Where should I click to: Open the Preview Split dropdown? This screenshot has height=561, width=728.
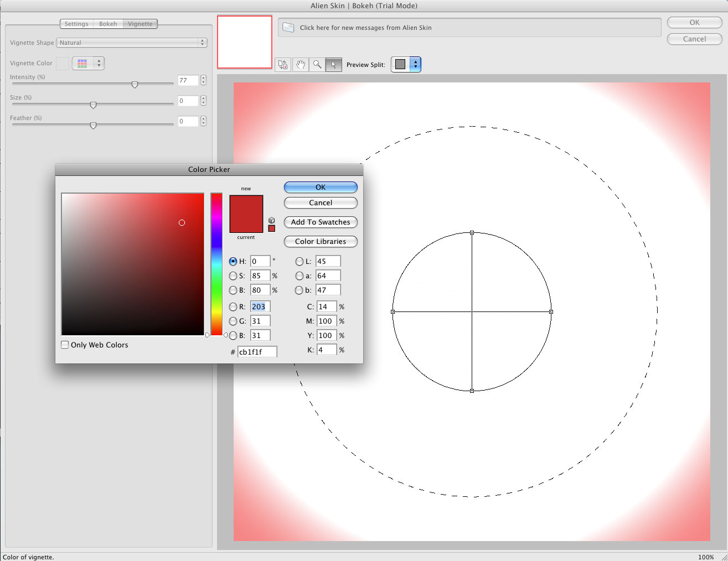[406, 65]
